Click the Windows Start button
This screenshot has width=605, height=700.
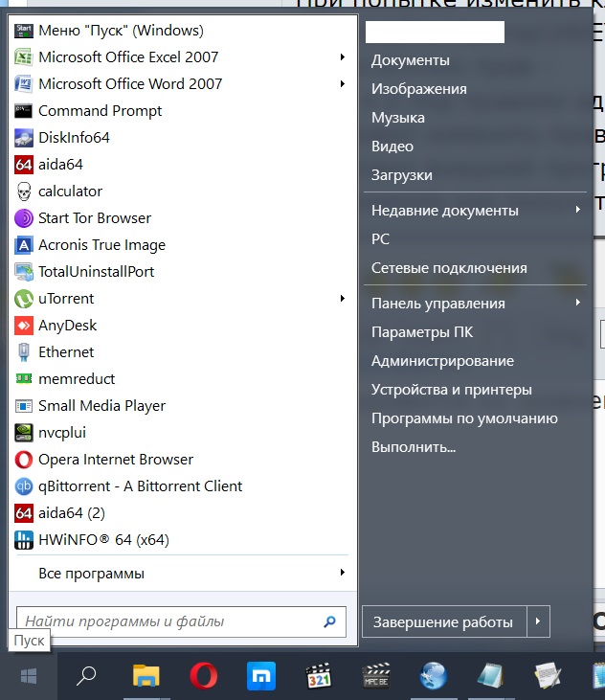tap(29, 676)
